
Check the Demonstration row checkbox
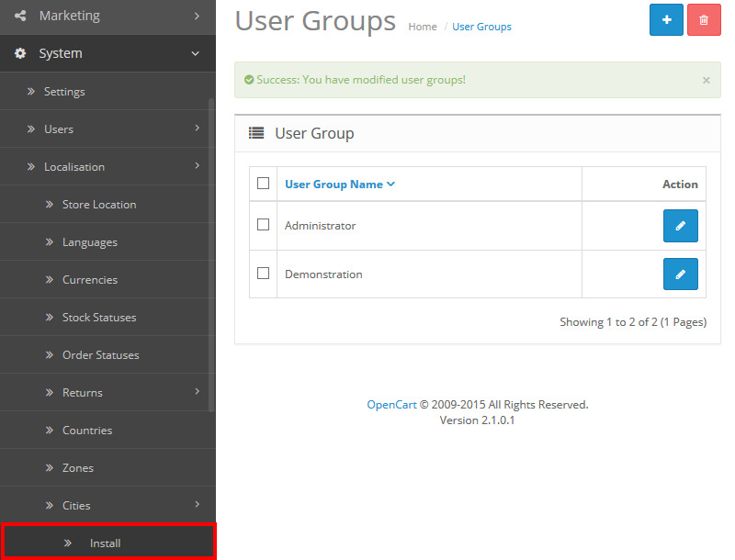click(263, 274)
